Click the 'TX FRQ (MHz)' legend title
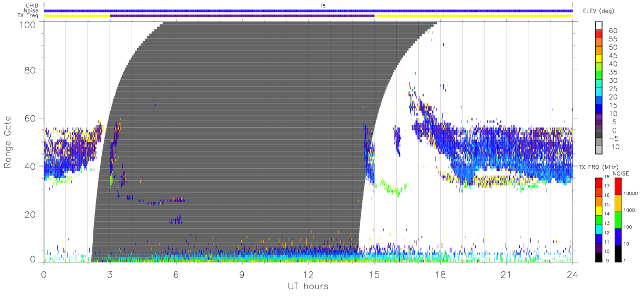 pos(598,167)
